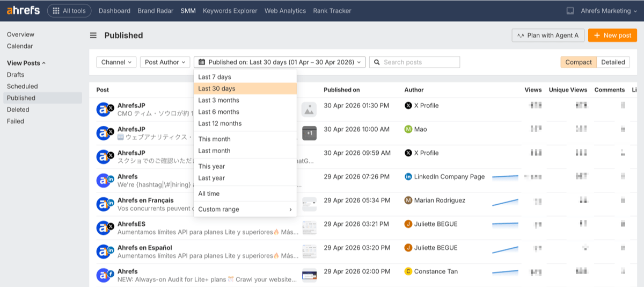
Task: Click Mao author avatar
Action: coord(408,130)
